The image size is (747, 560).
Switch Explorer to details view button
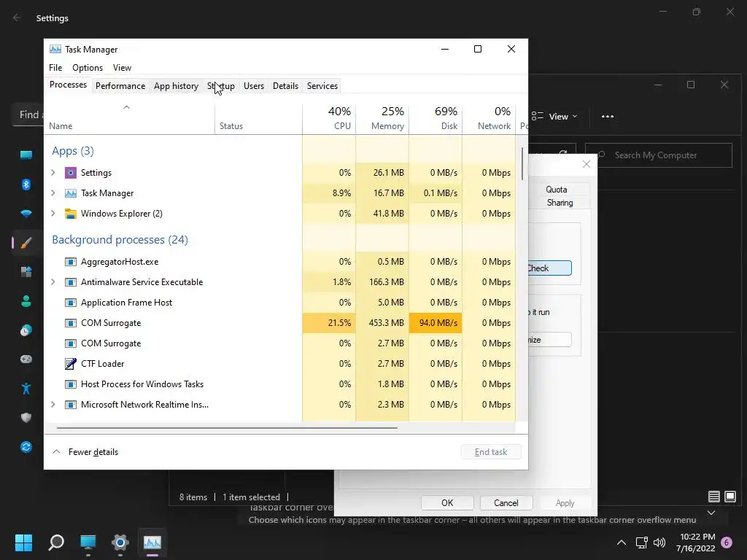[713, 497]
